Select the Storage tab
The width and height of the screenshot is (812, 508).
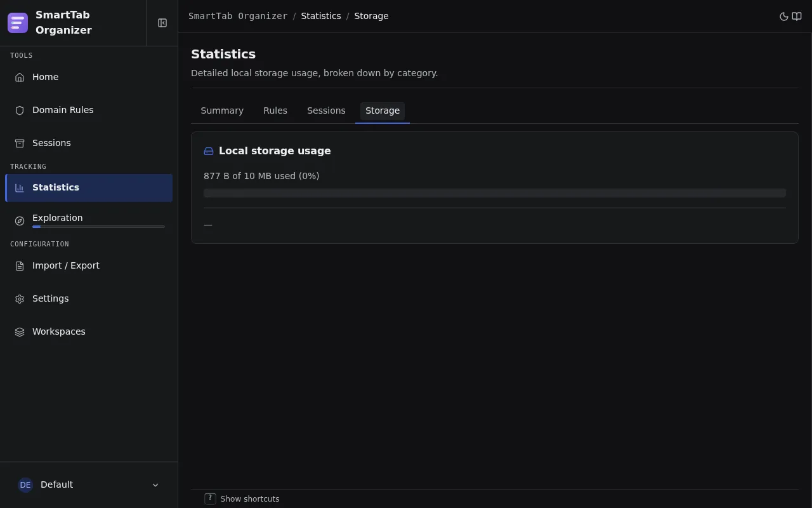pos(383,110)
